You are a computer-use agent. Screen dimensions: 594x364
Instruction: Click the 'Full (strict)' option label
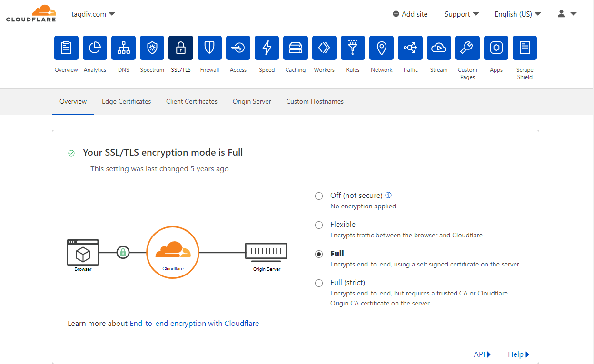[347, 283]
